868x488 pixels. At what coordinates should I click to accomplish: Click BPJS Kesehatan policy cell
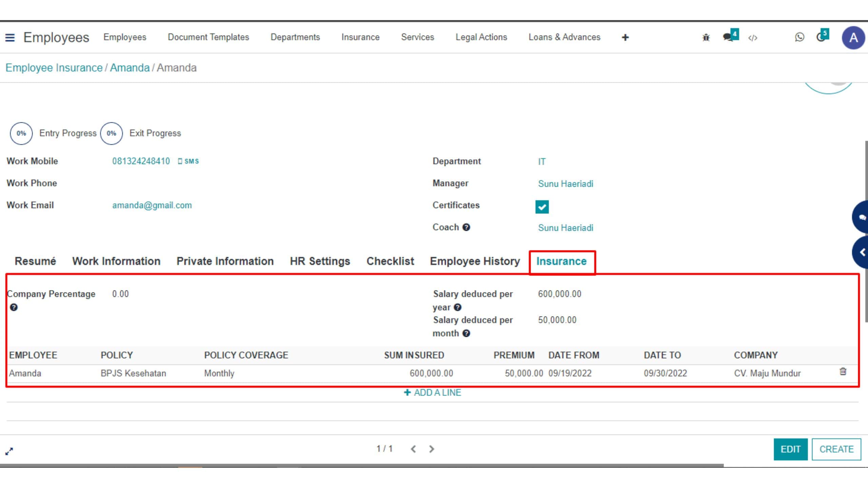coord(133,373)
